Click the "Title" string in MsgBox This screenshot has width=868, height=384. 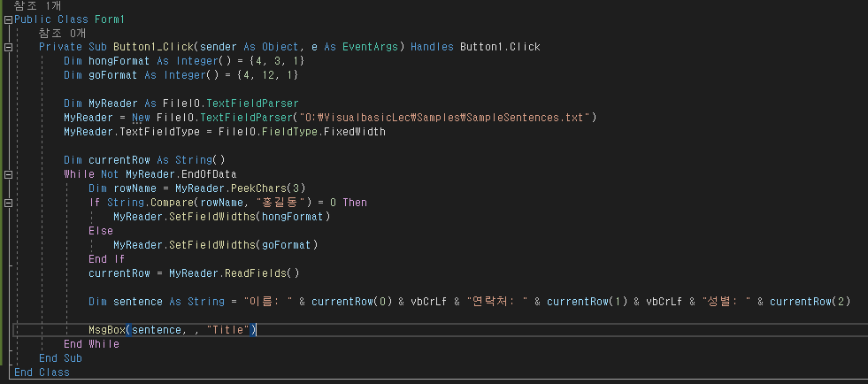(x=227, y=330)
